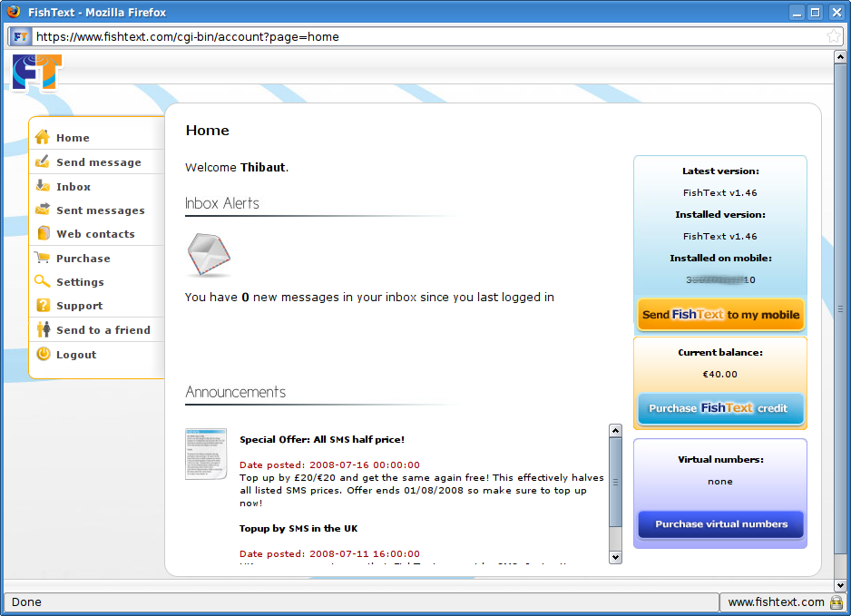Click the Send message pencil icon
The height and width of the screenshot is (616, 851).
coord(42,161)
